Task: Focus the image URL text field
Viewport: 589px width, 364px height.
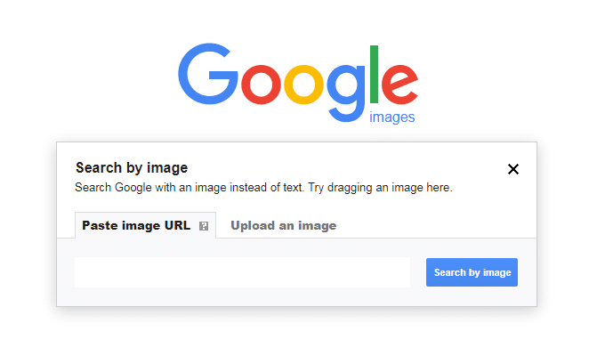Action: [x=242, y=272]
